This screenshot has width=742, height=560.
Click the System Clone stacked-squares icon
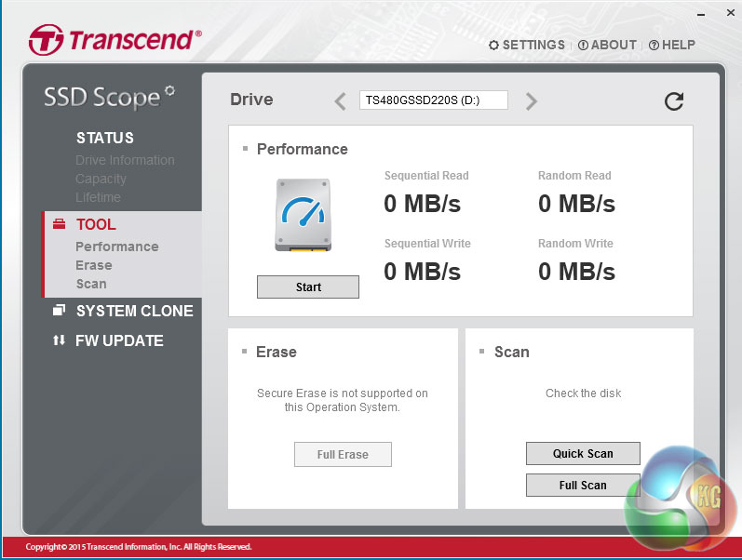click(x=60, y=310)
